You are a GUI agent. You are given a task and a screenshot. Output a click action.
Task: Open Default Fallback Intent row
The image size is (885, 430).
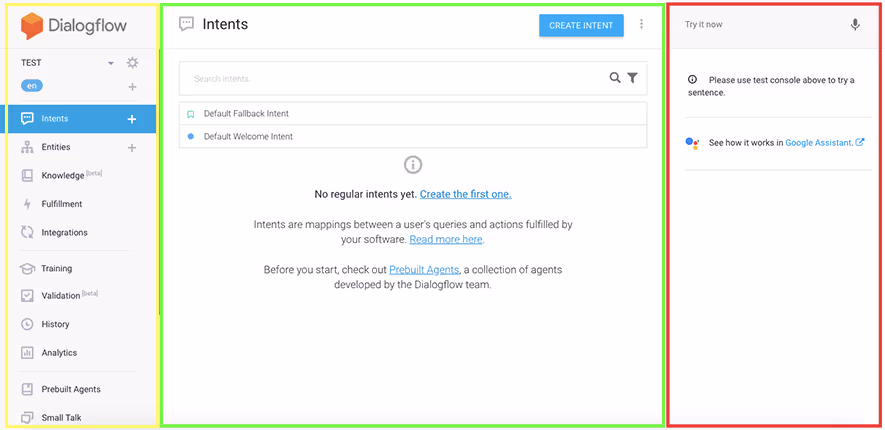[413, 113]
